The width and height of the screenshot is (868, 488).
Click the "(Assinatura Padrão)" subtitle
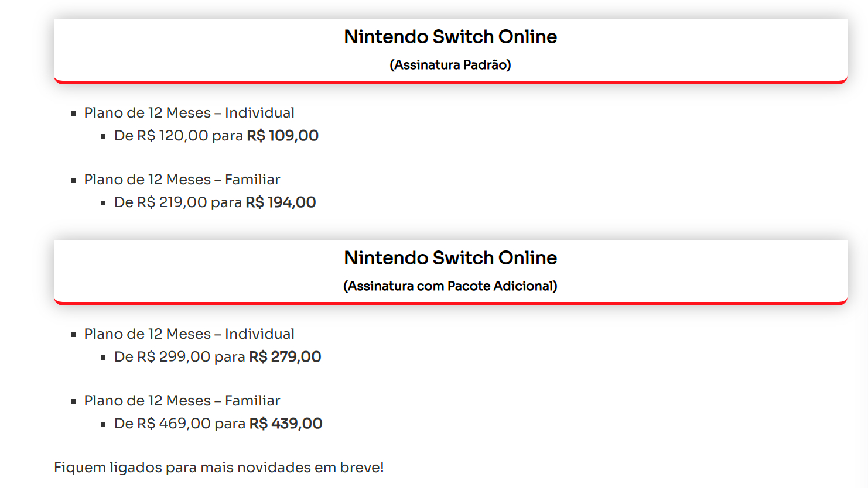[450, 65]
